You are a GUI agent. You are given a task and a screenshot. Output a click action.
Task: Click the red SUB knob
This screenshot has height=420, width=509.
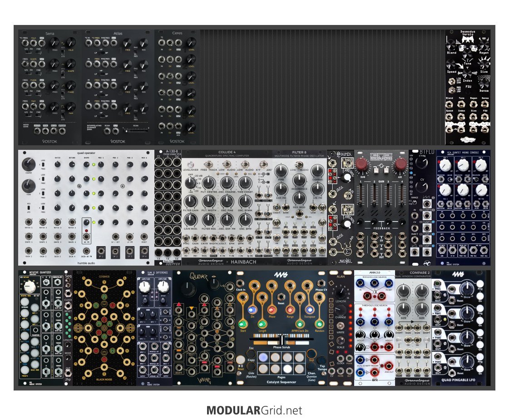tap(362, 164)
